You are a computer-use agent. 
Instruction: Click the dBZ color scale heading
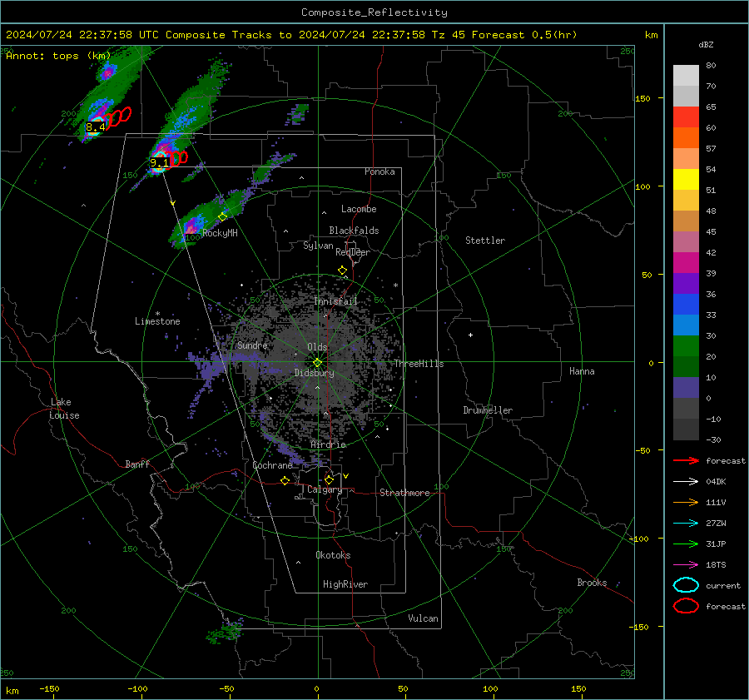coord(706,44)
